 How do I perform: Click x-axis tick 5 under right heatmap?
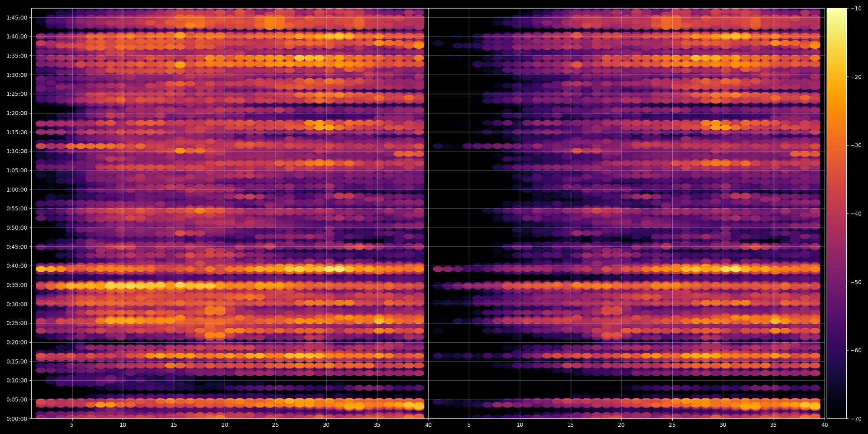coord(469,425)
